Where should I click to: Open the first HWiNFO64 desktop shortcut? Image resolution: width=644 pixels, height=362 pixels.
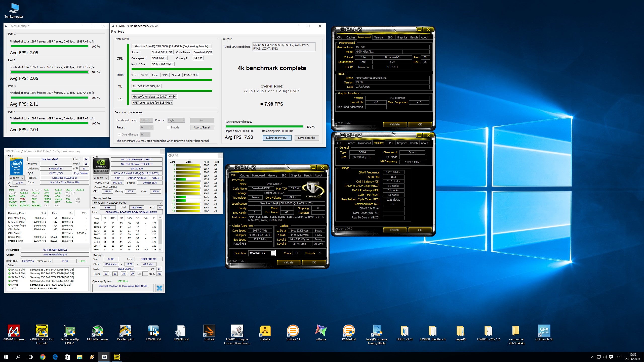point(153,333)
